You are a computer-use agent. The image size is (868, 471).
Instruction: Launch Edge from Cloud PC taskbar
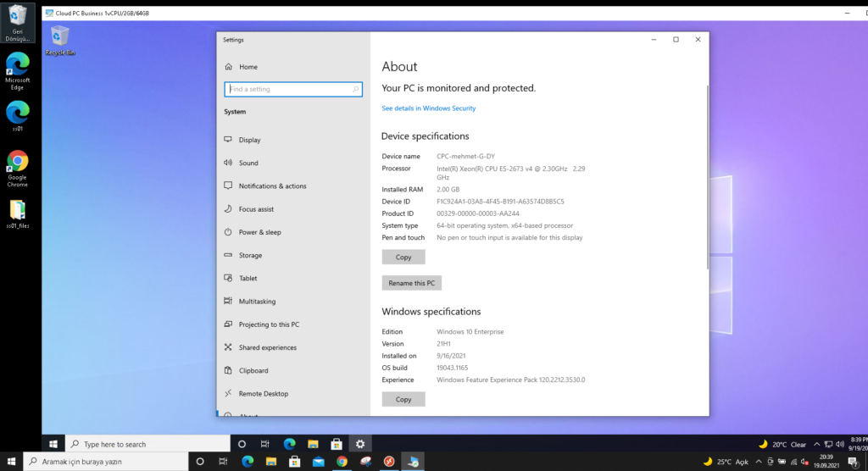289,444
